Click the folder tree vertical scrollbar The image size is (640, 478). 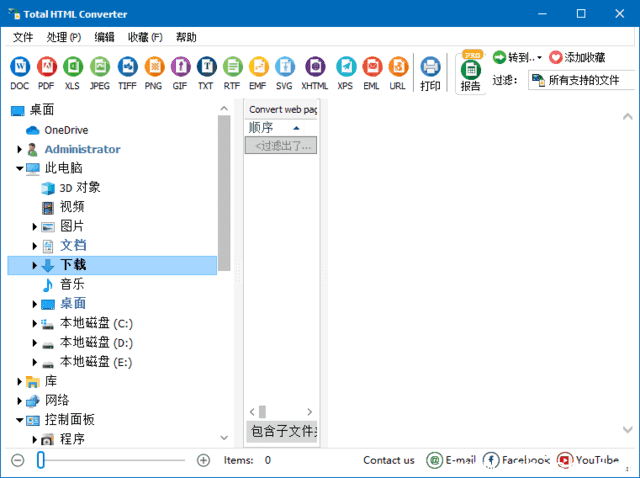224,193
